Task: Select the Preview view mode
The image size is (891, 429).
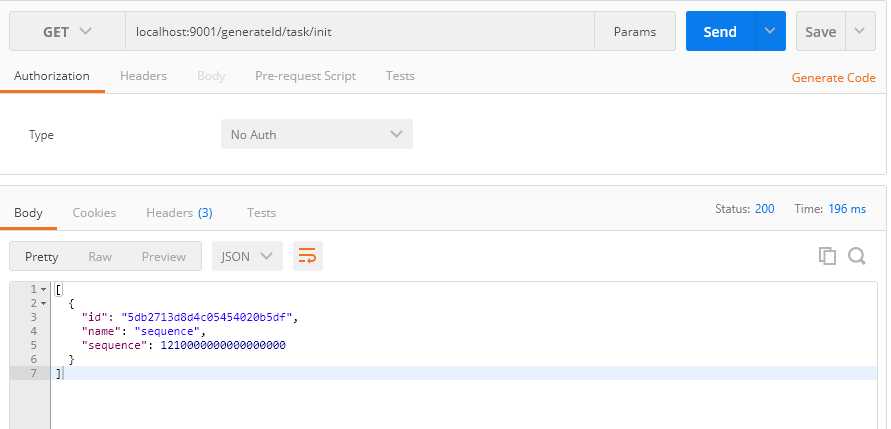Action: (164, 256)
